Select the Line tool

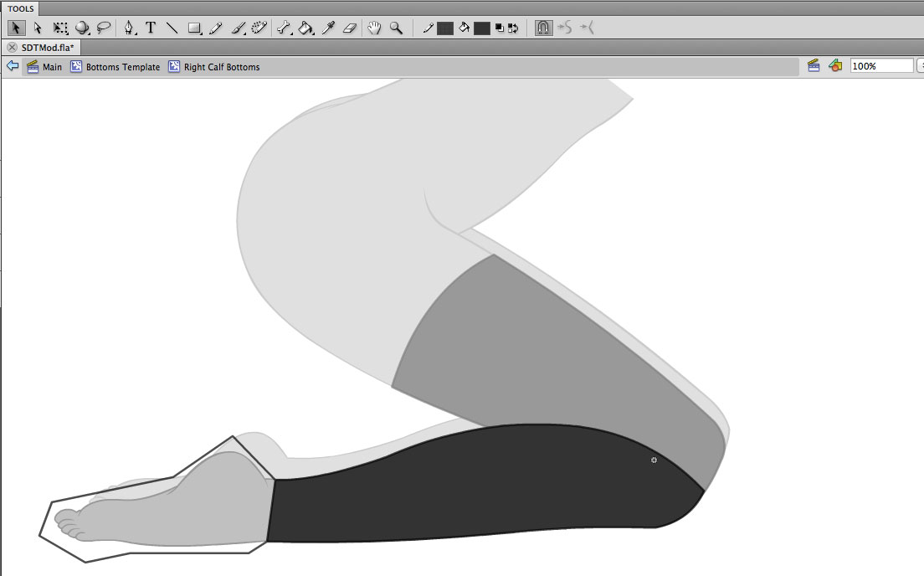pyautogui.click(x=172, y=28)
